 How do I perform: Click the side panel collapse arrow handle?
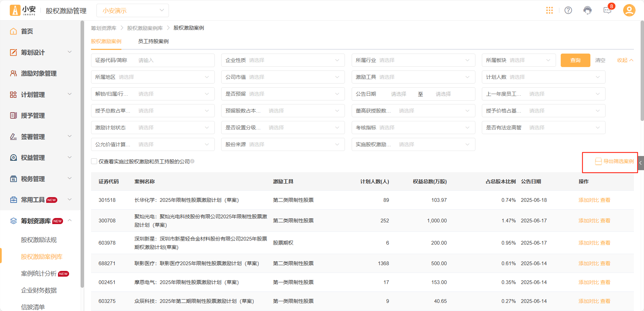pyautogui.click(x=641, y=163)
